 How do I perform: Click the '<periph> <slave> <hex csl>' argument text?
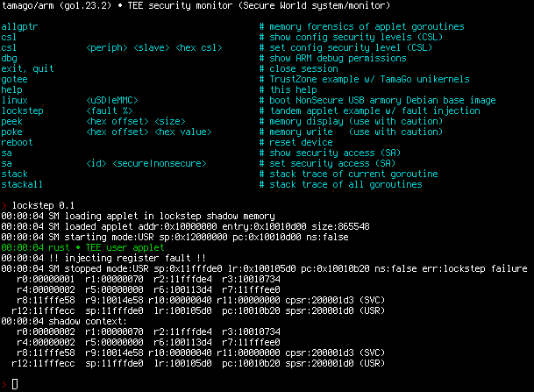pyautogui.click(x=154, y=47)
